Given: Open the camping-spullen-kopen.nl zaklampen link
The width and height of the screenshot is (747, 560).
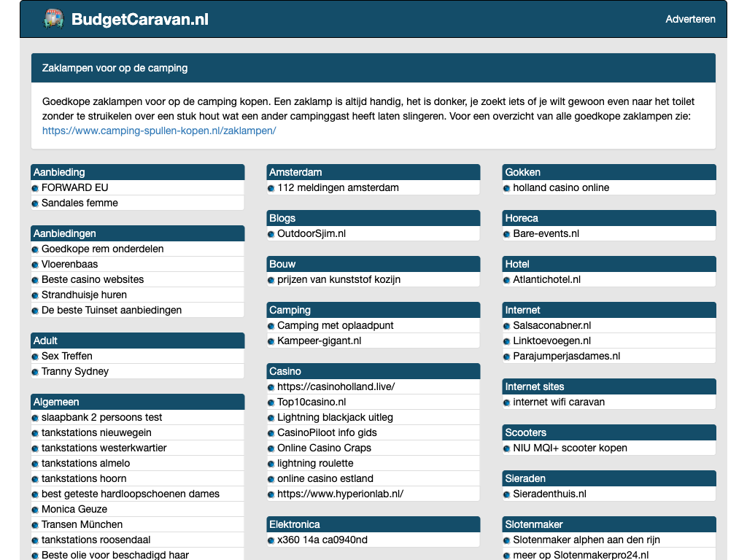Looking at the screenshot, I should [x=159, y=131].
